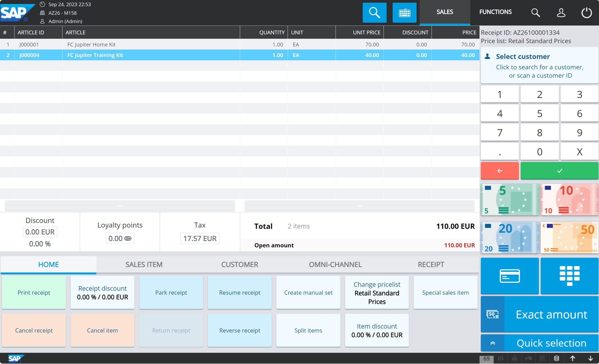599x364 pixels.
Task: Click the QUANTITY column header
Action: 264,32
